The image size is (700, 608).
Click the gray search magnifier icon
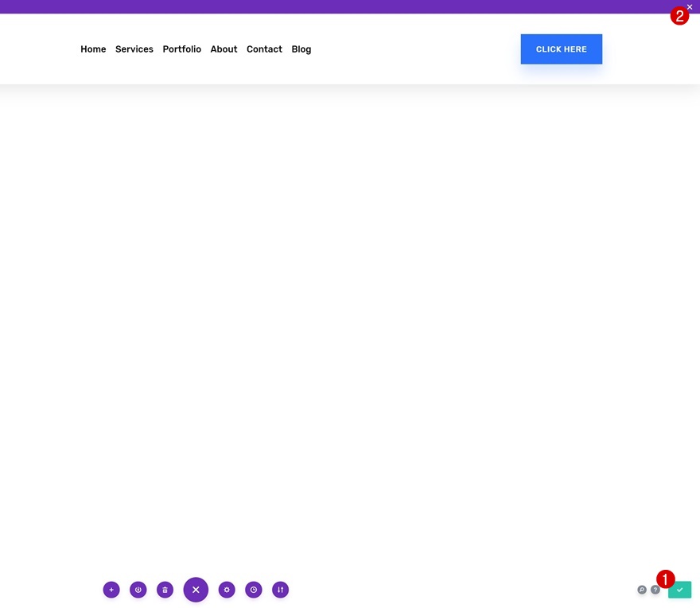[641, 590]
